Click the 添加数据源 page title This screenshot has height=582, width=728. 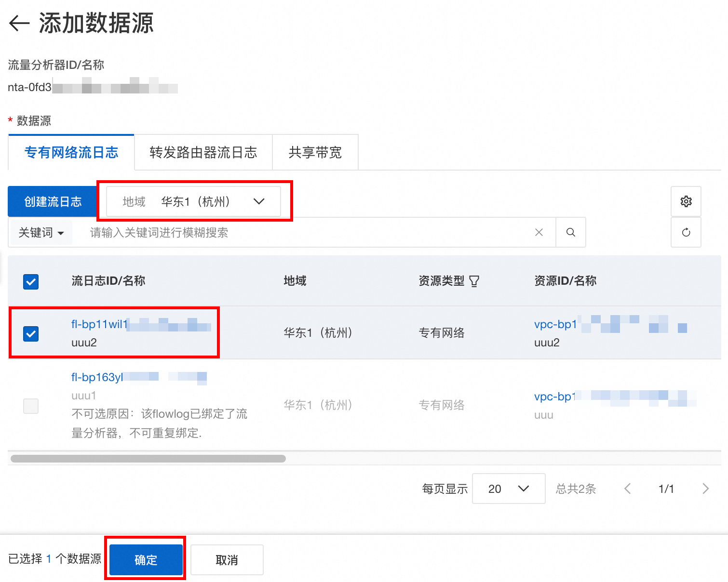(96, 23)
